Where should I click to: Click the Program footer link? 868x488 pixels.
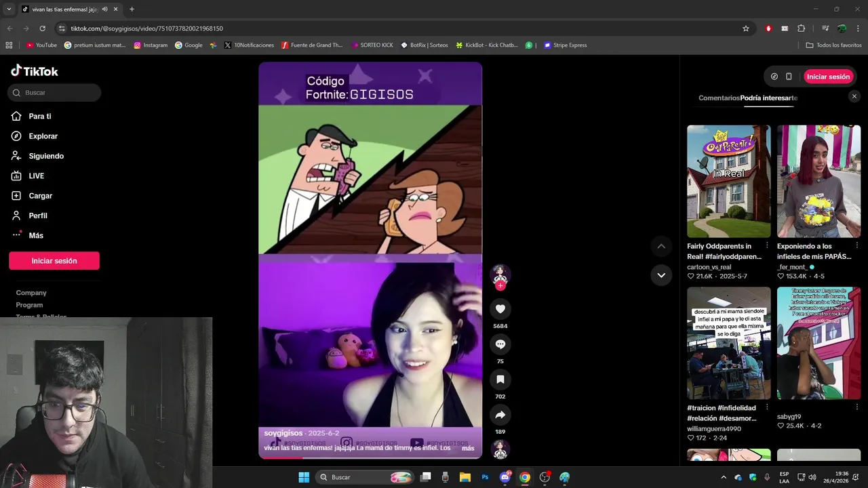coord(29,305)
